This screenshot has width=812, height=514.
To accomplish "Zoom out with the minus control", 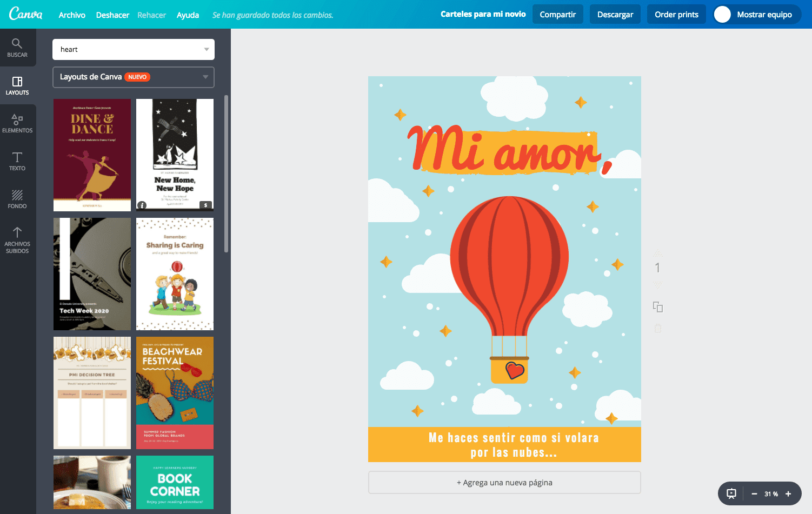I will click(x=754, y=493).
